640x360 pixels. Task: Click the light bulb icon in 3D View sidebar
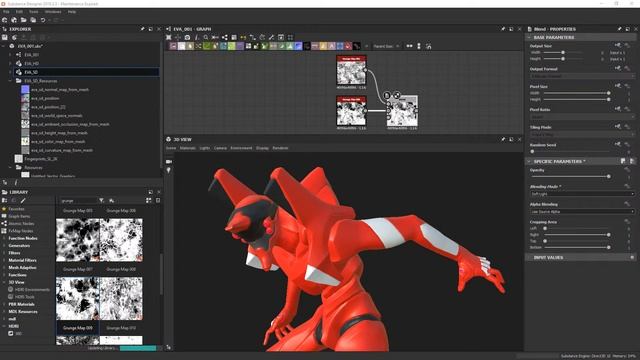point(169,170)
